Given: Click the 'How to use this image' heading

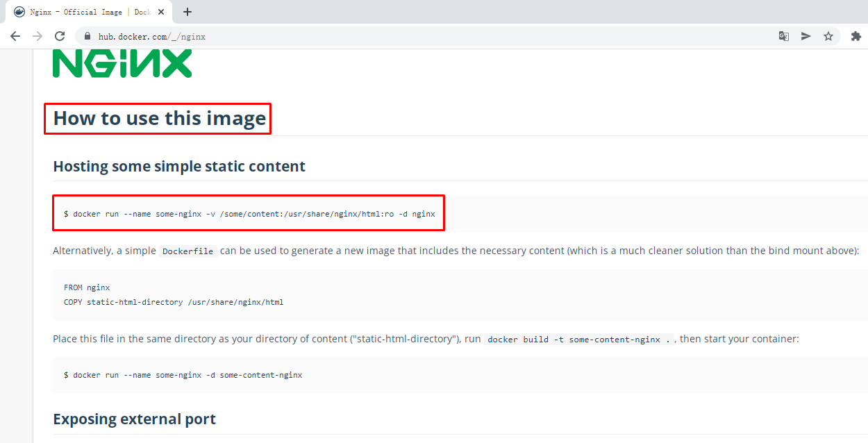Looking at the screenshot, I should pyautogui.click(x=159, y=118).
